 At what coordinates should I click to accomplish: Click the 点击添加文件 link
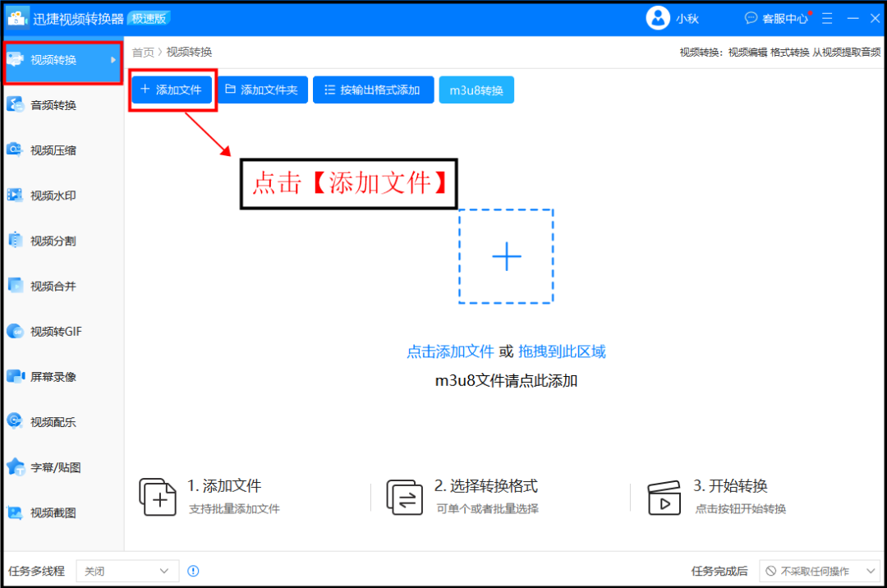point(451,351)
